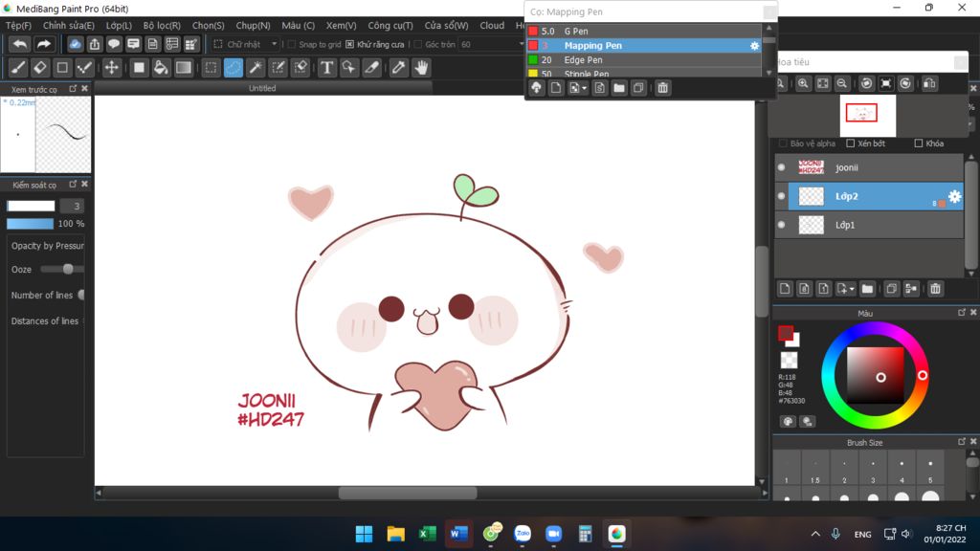Delete layer with trash icon in Layers panel
The height and width of the screenshot is (551, 980).
pyautogui.click(x=935, y=289)
